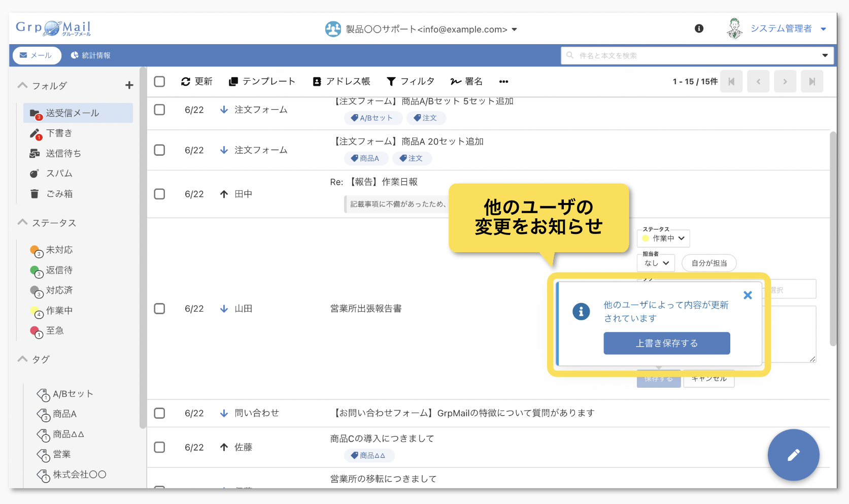
Task: Check the 田中 作業日報 mail
Action: click(159, 194)
